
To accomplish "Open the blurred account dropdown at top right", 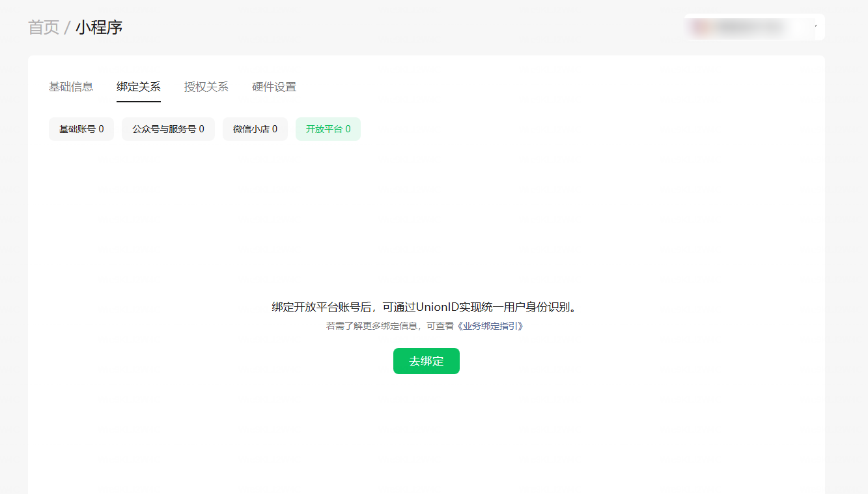I will pos(755,27).
